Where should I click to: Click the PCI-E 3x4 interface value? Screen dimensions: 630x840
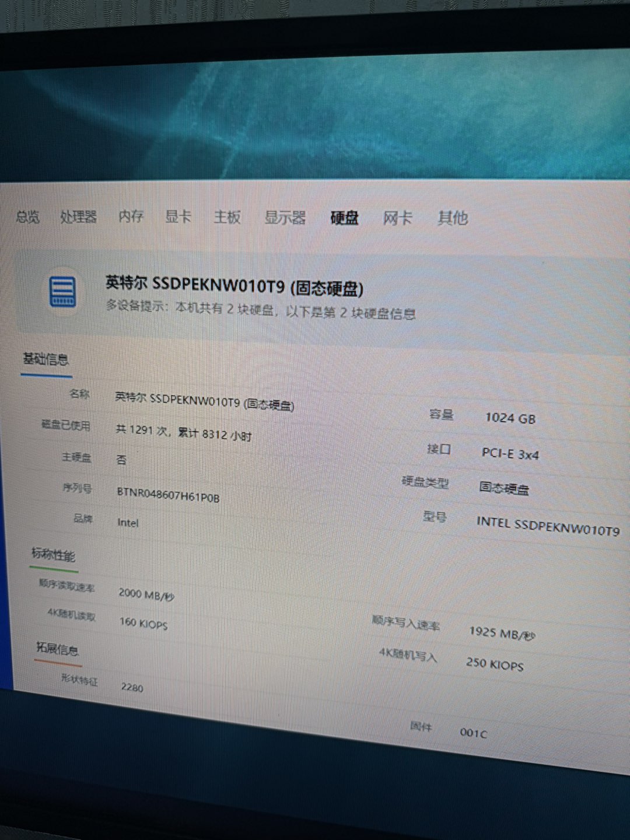coord(510,453)
